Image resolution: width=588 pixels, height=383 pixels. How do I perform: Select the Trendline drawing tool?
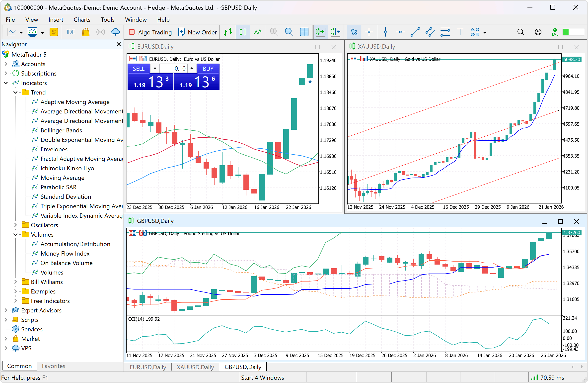click(415, 32)
